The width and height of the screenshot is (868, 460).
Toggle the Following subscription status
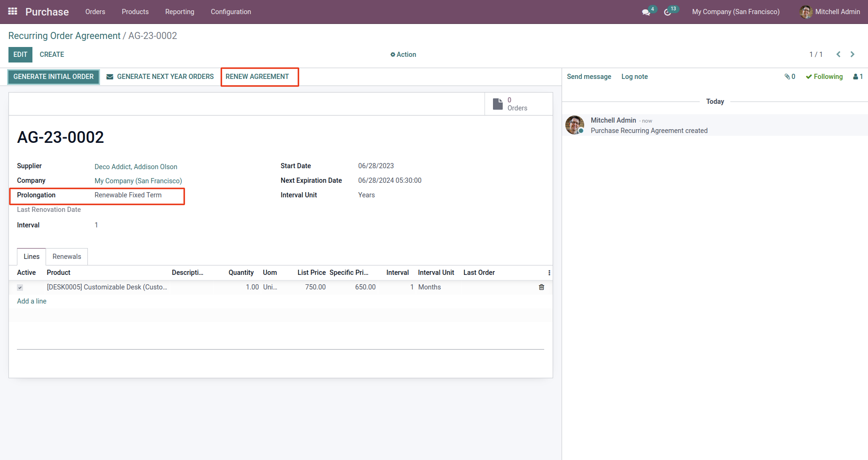click(824, 77)
